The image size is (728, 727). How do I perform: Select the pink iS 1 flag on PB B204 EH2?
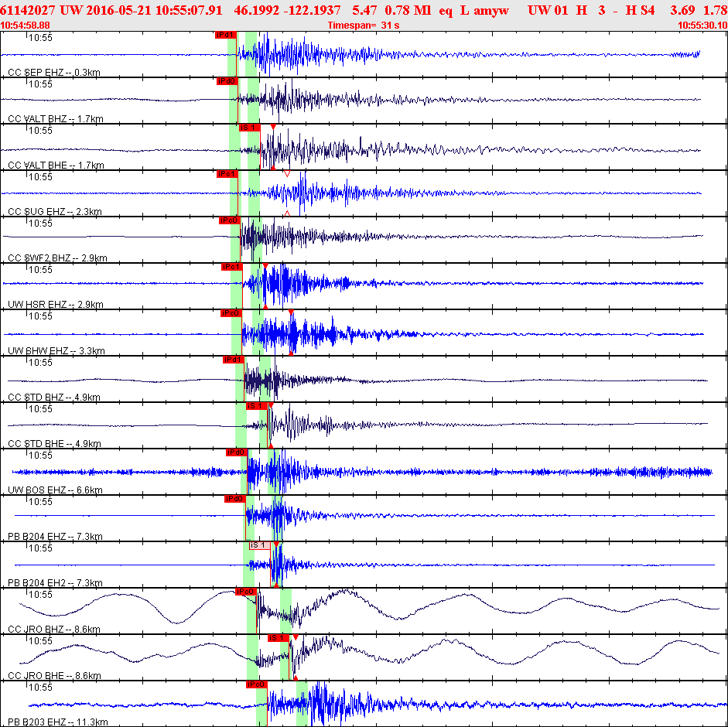tap(259, 545)
